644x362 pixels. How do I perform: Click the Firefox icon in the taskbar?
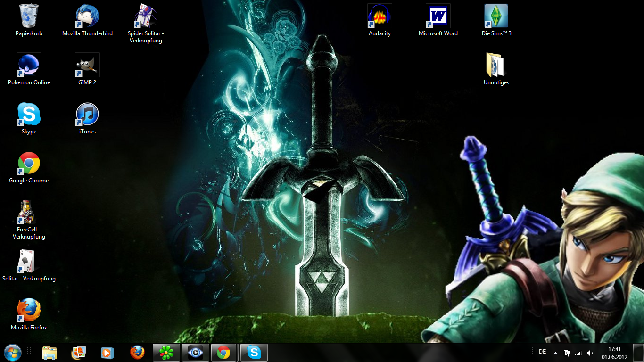137,353
